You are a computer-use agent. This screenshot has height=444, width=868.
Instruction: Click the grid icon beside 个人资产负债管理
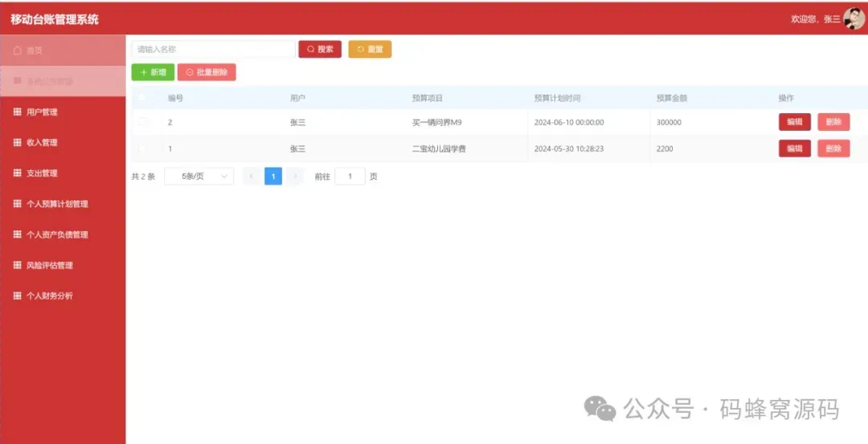point(17,234)
